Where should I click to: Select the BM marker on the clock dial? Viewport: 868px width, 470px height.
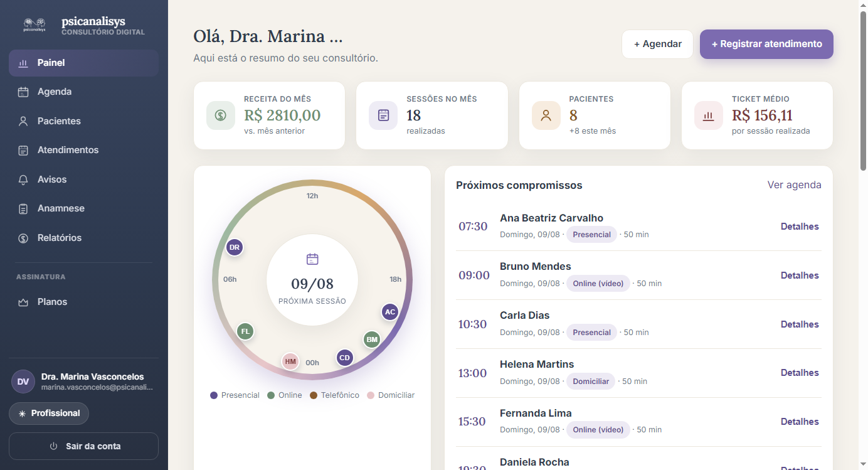pyautogui.click(x=372, y=339)
